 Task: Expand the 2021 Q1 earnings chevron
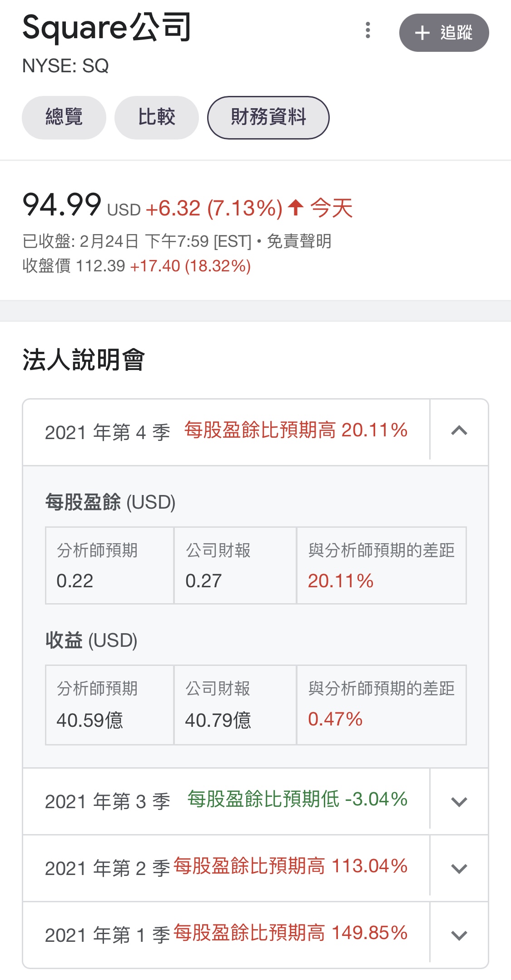click(x=459, y=935)
